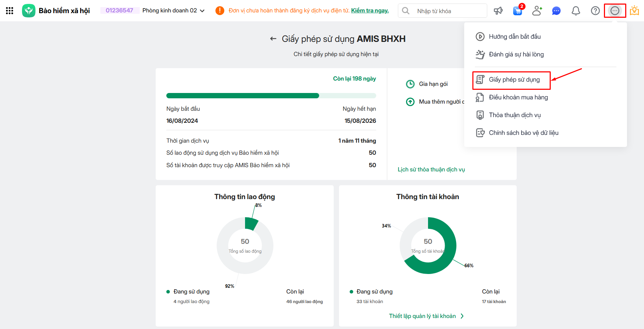Click the add user icon
Viewport: 644px width, 329px height.
(x=537, y=11)
